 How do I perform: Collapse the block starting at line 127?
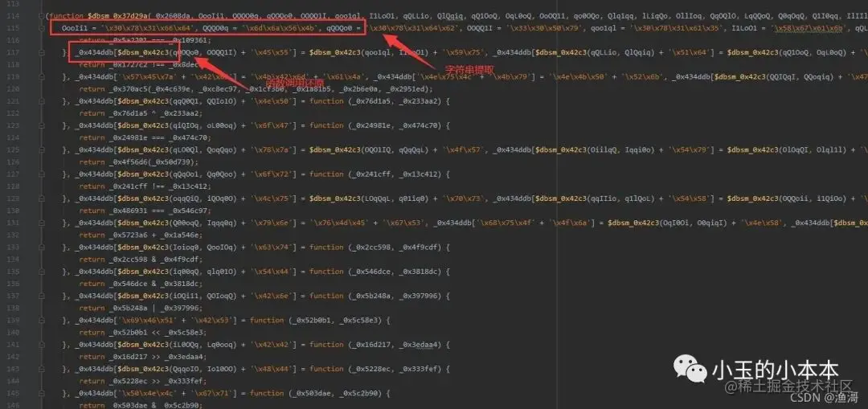tap(43, 174)
